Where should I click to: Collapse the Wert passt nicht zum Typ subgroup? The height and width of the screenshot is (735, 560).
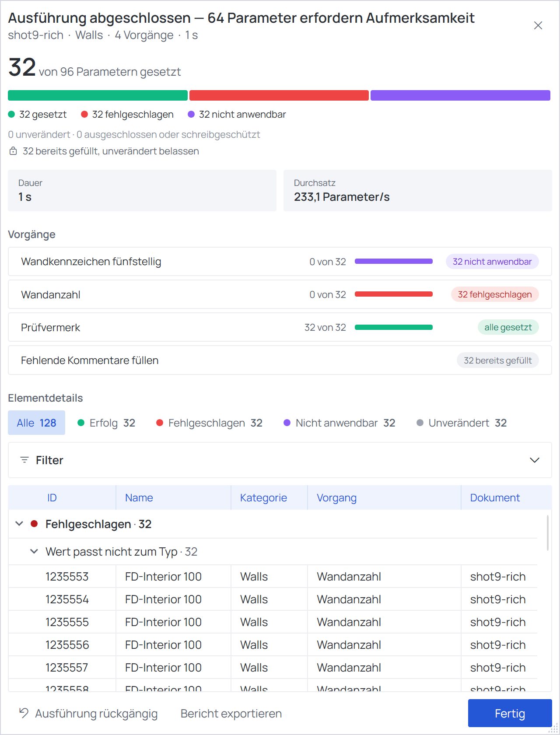point(34,551)
